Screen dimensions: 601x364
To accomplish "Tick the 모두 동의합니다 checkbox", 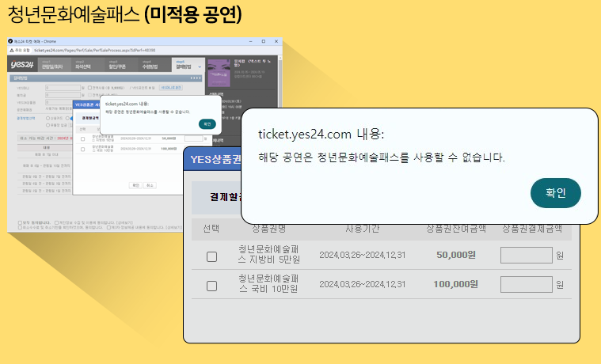I will tap(20, 222).
